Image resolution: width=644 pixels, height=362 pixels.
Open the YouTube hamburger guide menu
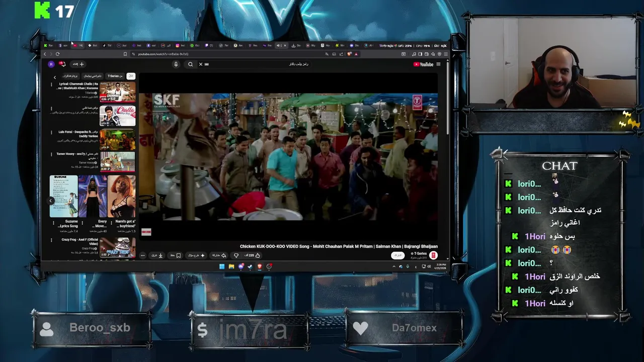438,64
